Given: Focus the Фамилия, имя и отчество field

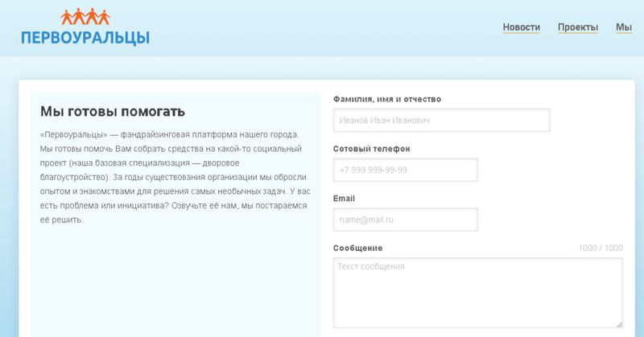Looking at the screenshot, I should [441, 121].
